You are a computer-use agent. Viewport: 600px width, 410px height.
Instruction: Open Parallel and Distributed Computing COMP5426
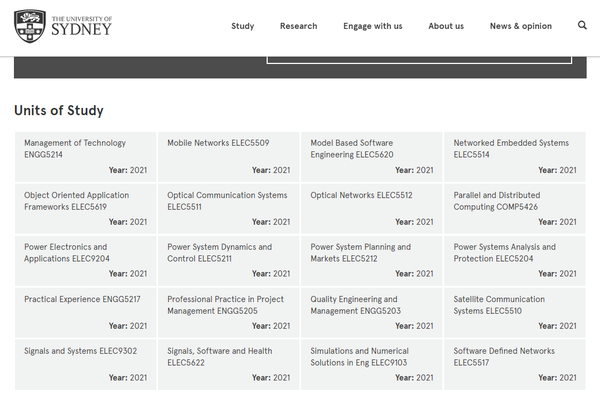(515, 209)
